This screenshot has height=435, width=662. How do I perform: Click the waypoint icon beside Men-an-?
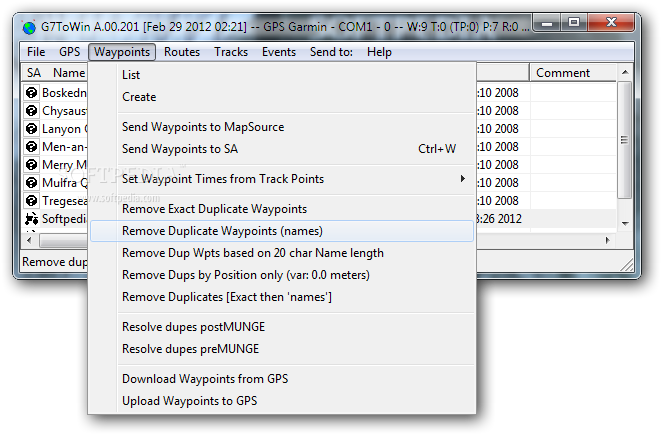[x=31, y=147]
